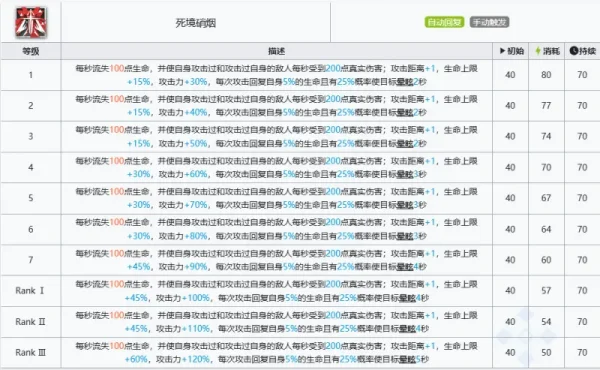Click the clock icon beside 持续
Viewport: 600px width, 370px height.
point(574,51)
